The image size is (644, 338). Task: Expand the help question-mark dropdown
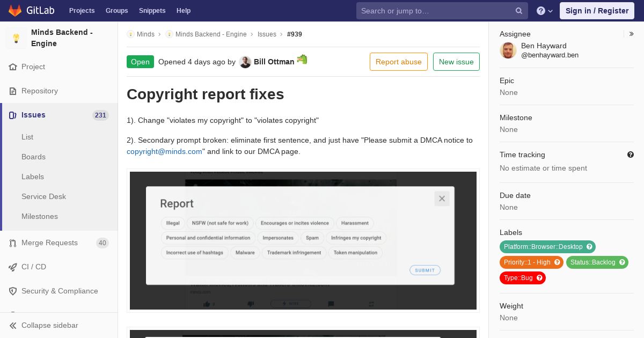(x=545, y=11)
